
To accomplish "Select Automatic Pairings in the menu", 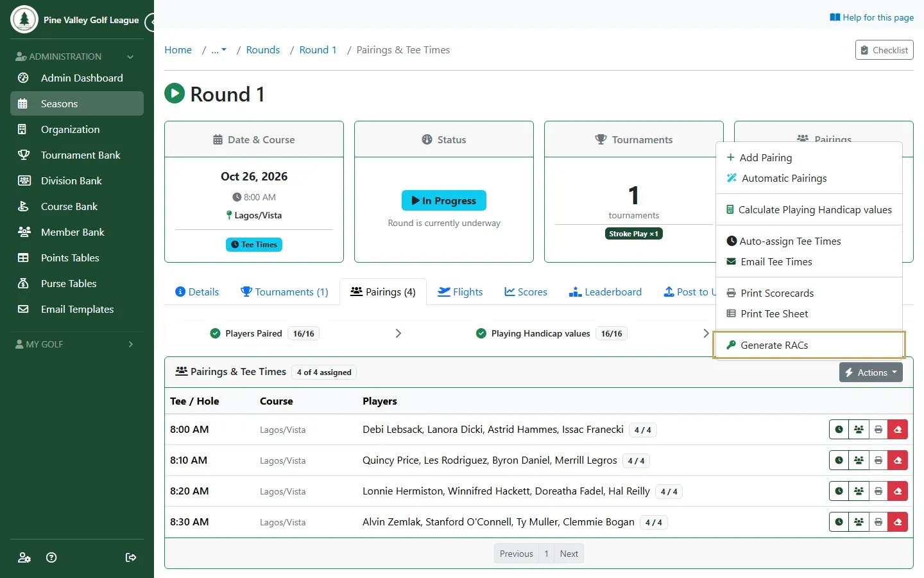I will click(809, 178).
